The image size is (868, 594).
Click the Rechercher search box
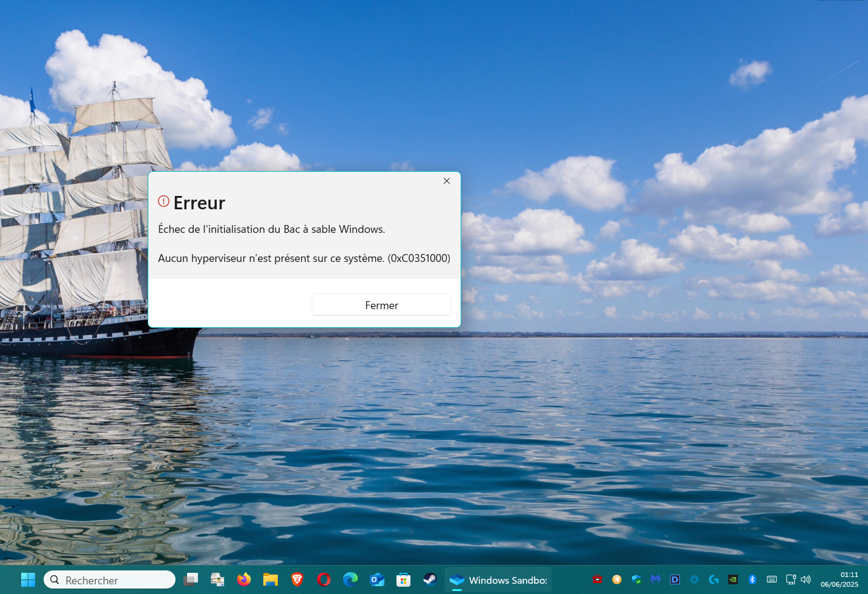pyautogui.click(x=110, y=579)
